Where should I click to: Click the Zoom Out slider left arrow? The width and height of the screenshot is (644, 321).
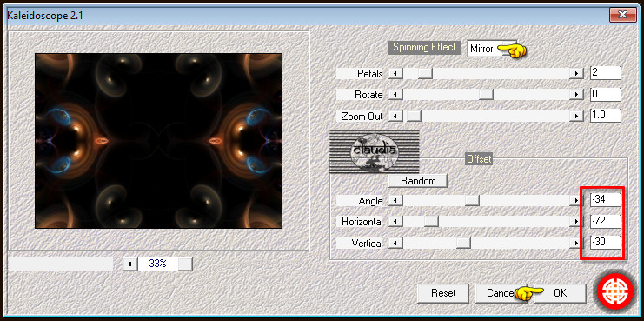point(395,117)
